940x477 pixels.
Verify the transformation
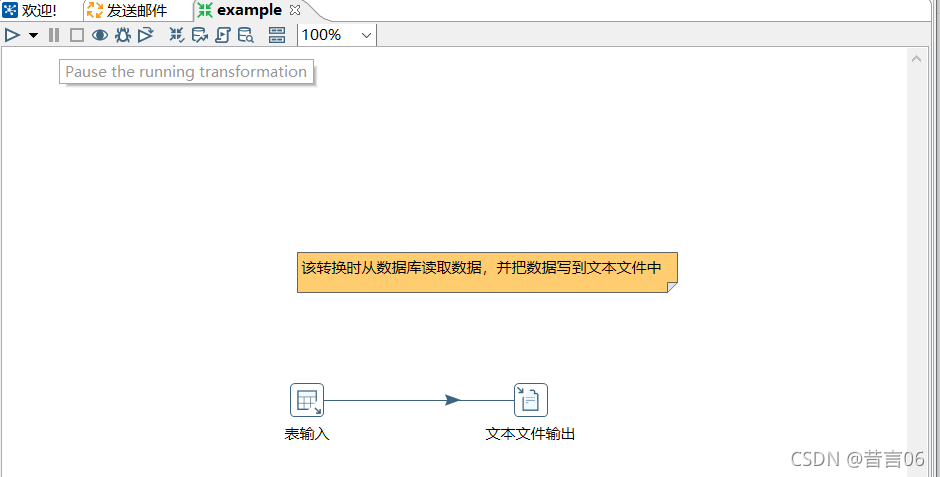pos(176,35)
